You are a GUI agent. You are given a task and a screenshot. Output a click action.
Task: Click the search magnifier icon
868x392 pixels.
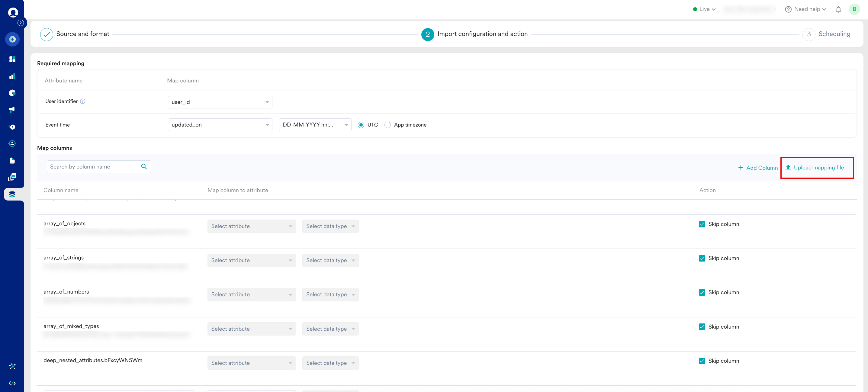pos(144,166)
